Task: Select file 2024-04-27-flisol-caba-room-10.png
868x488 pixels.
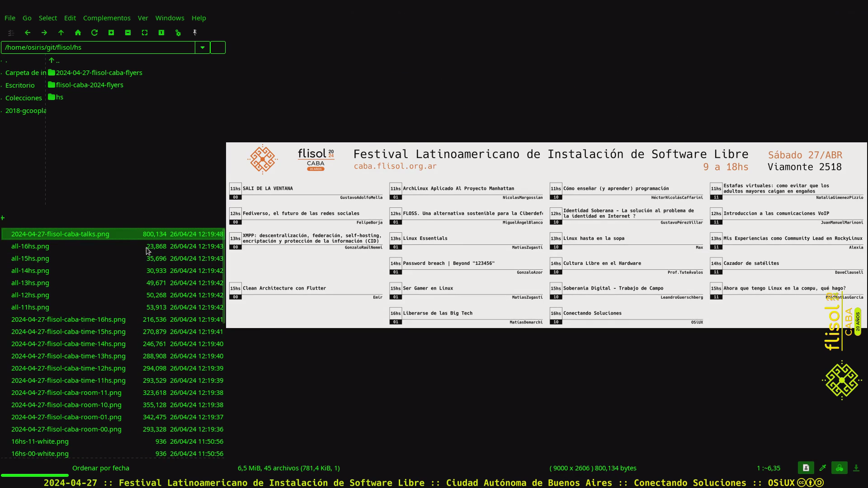Action: click(x=113, y=405)
